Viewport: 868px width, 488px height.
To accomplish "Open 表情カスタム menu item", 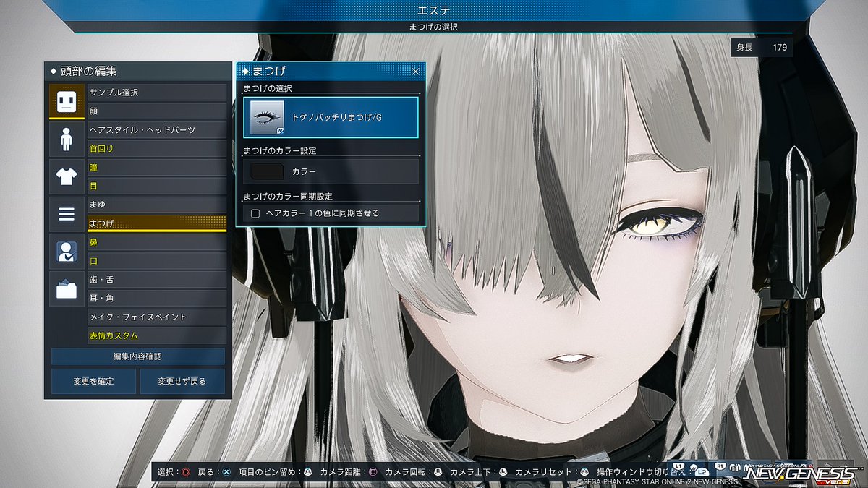I will point(157,336).
